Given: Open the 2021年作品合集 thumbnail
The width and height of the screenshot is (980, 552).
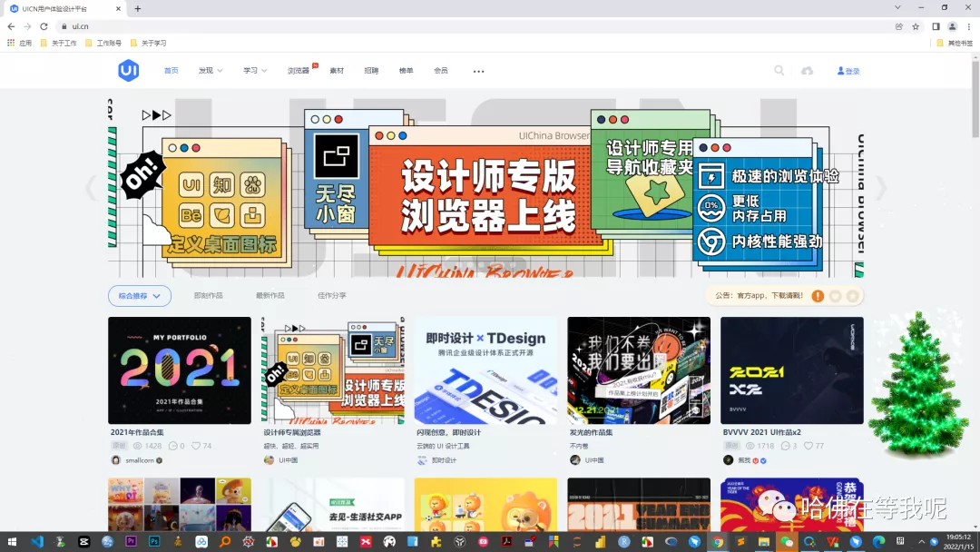Looking at the screenshot, I should 180,370.
